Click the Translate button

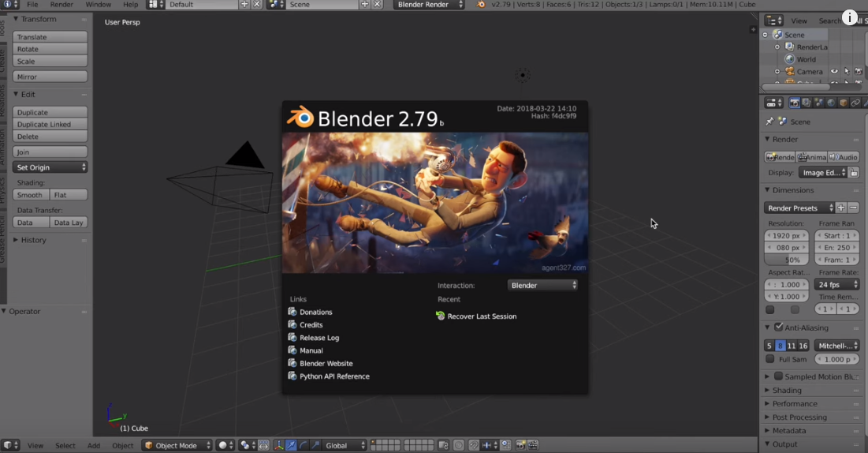point(50,36)
